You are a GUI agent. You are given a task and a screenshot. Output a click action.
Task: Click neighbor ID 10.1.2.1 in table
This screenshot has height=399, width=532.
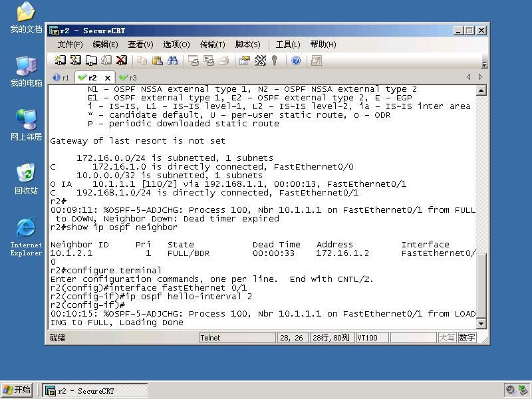(71, 253)
